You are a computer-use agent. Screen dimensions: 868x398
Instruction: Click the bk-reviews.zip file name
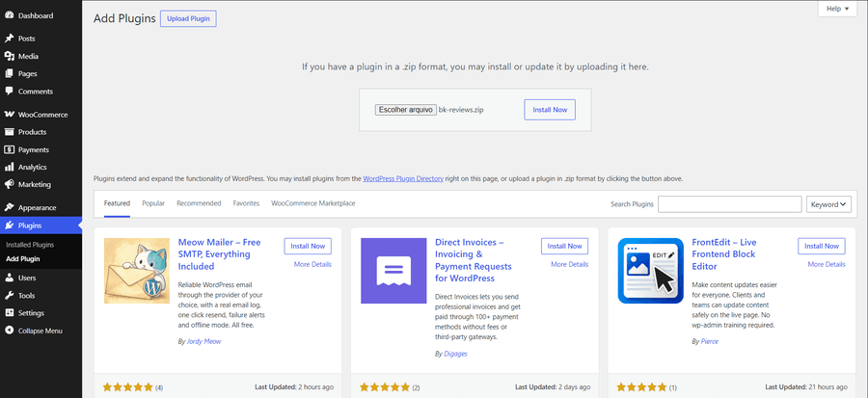pos(461,110)
